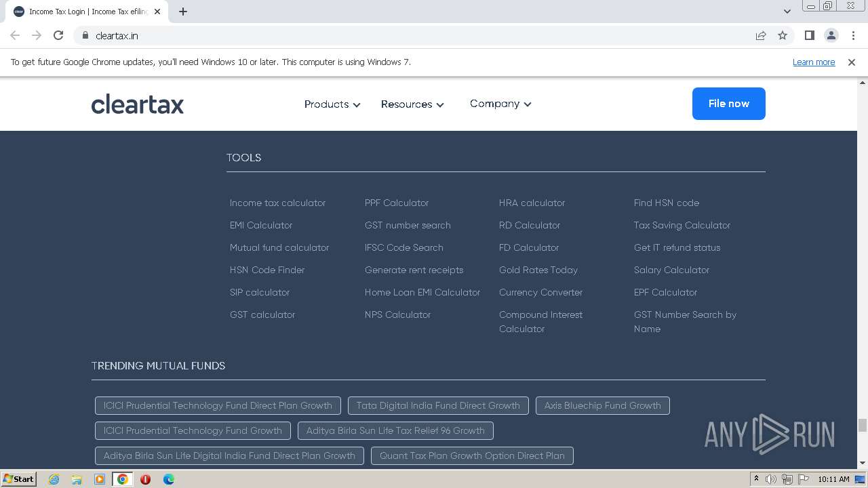Click the cleartax logo
The image size is (868, 488).
(138, 104)
